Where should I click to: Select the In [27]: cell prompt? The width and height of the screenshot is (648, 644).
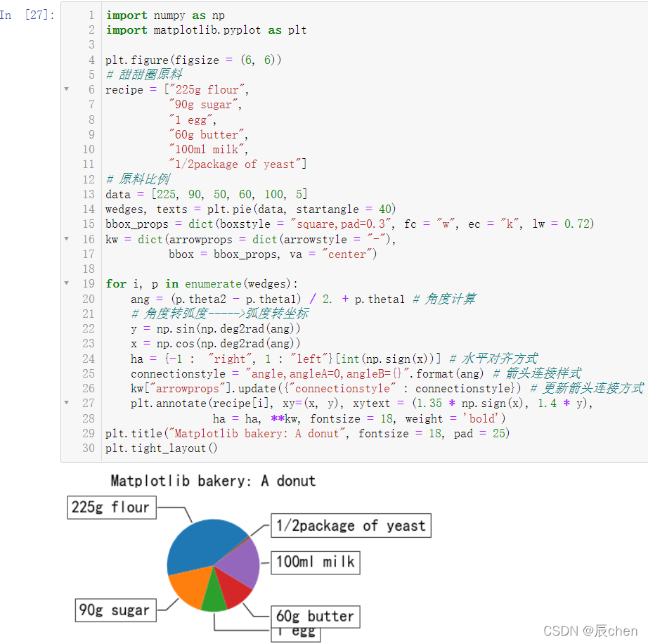(27, 15)
